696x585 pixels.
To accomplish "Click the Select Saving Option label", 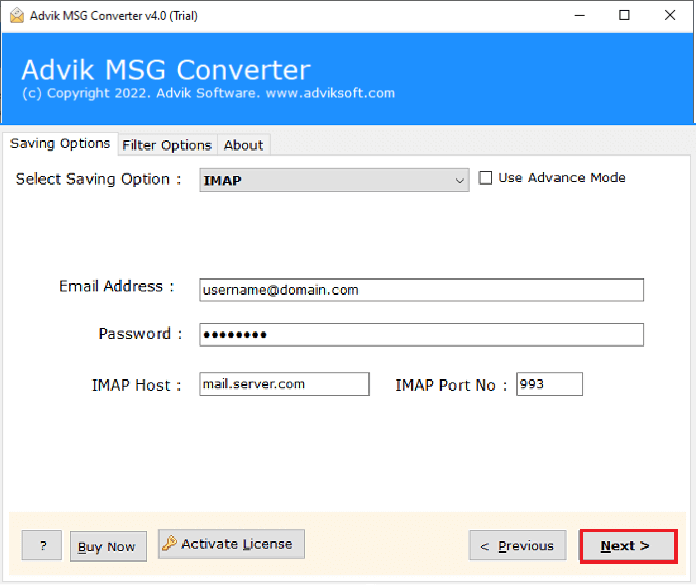I will 98,179.
